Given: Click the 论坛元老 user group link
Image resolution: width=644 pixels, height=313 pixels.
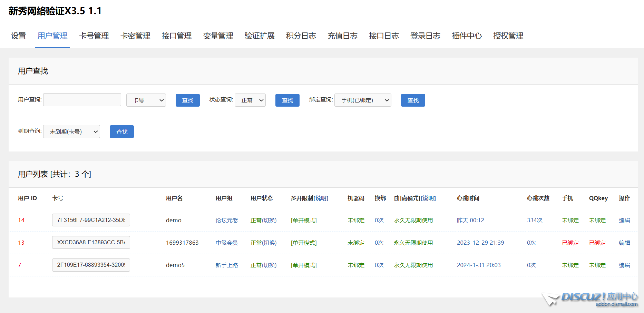Looking at the screenshot, I should click(226, 220).
